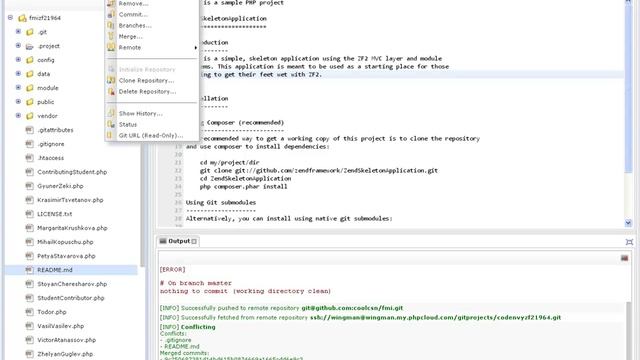Open GyunerZeki.php in the tree
Image resolution: width=640 pixels, height=360 pixels.
coord(60,186)
